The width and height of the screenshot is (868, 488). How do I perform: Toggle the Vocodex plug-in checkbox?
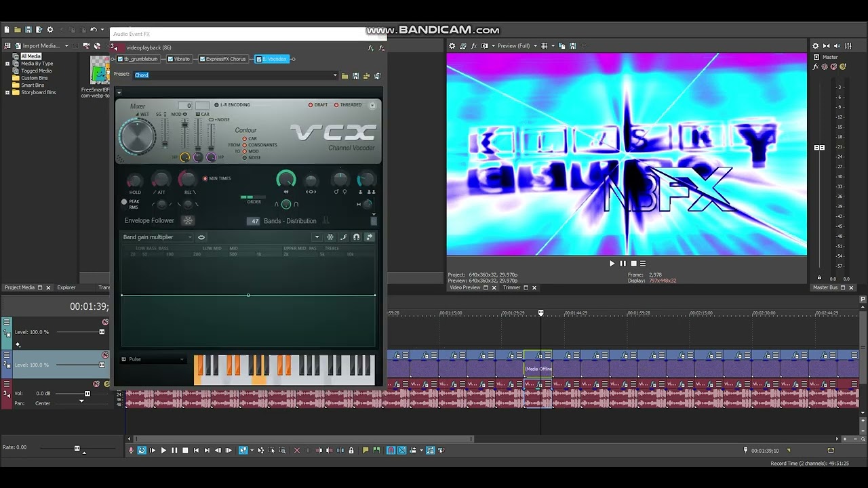[x=258, y=59]
